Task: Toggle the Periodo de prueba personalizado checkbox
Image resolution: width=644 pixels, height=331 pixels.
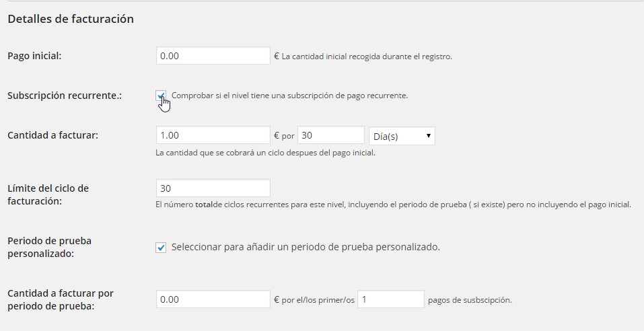Action: click(161, 248)
